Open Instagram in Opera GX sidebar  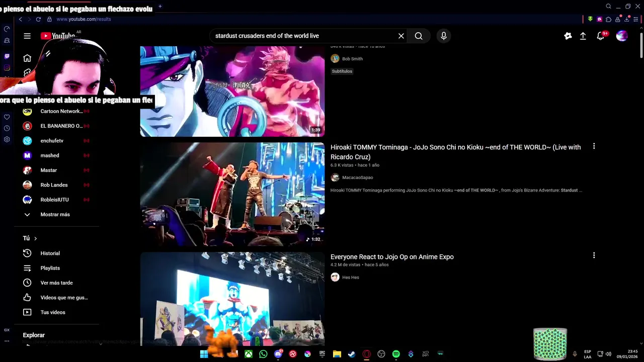tap(7, 67)
